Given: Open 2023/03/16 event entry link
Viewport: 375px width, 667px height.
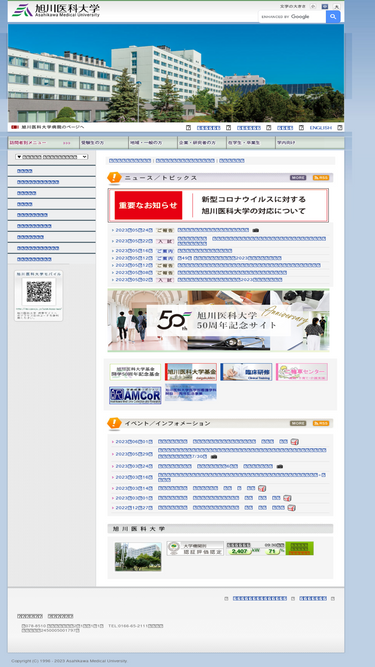Looking at the screenshot, I should pos(242,477).
